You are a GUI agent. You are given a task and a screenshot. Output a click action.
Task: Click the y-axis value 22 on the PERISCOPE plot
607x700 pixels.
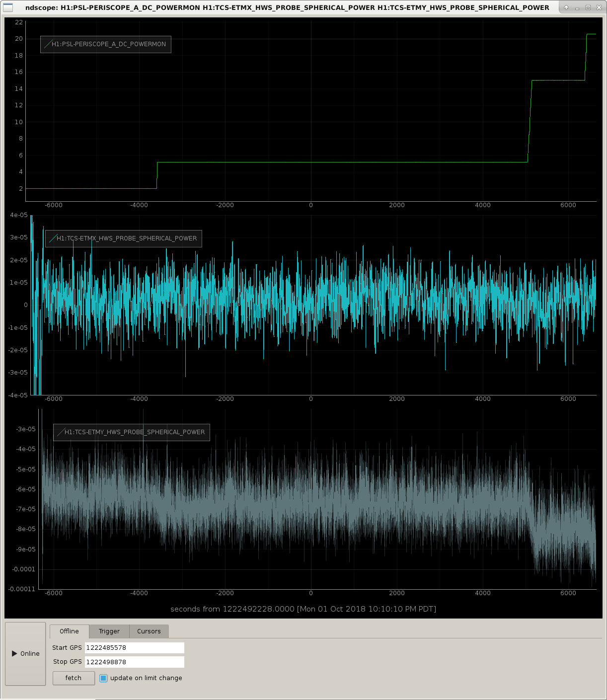[19, 22]
